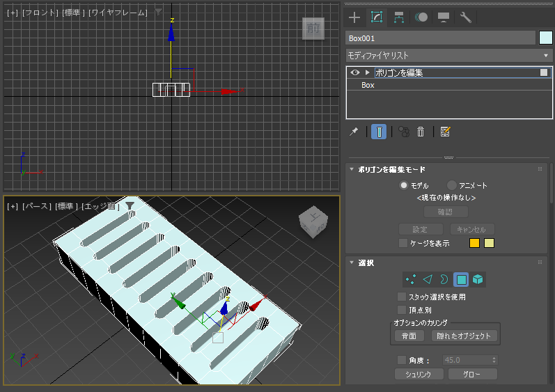Click the front viewport filter funnel icon
The width and height of the screenshot is (555, 392).
coord(158,13)
